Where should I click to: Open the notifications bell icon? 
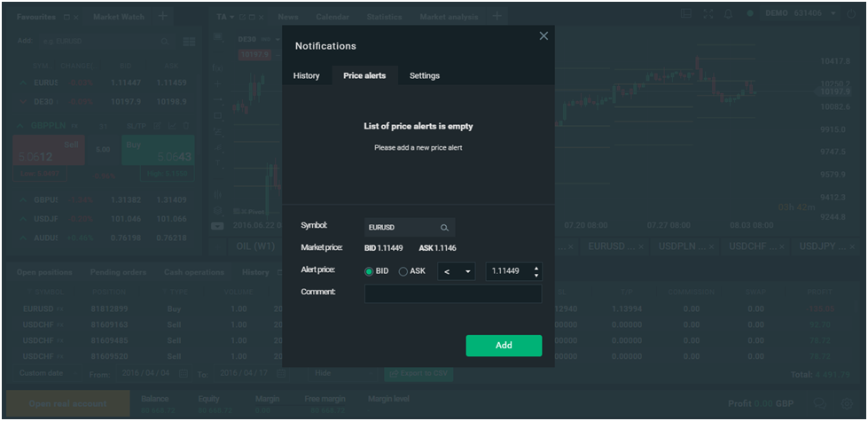tap(729, 13)
